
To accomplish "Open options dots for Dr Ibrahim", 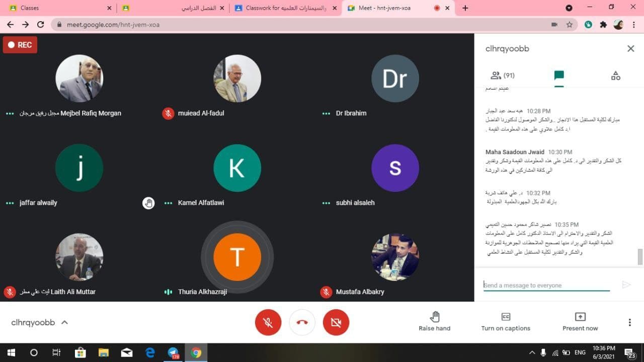I will [x=326, y=113].
